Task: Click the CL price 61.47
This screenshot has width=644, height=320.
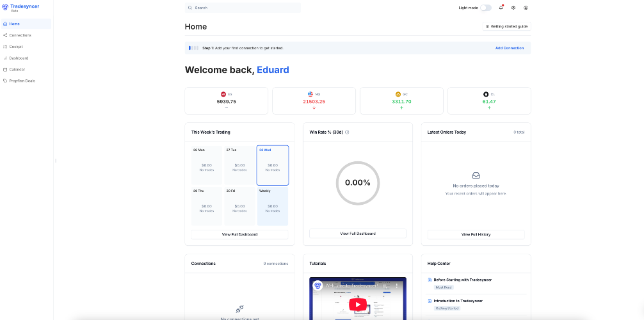Action: [489, 102]
